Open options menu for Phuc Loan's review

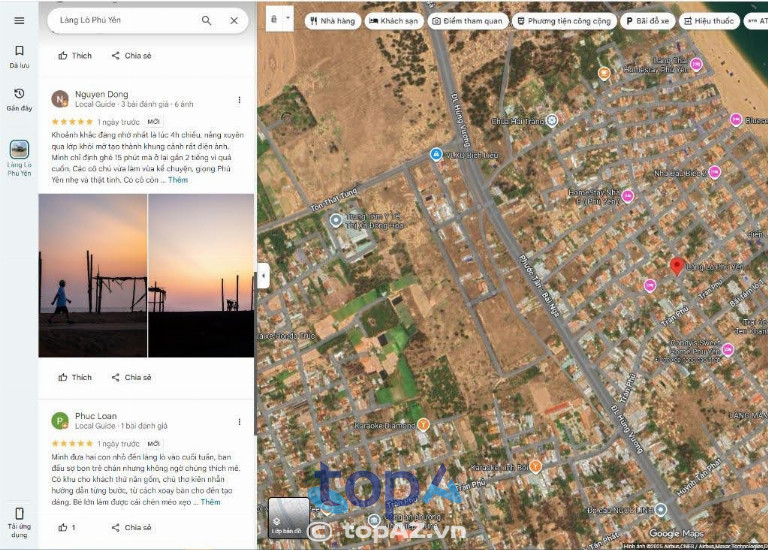239,421
